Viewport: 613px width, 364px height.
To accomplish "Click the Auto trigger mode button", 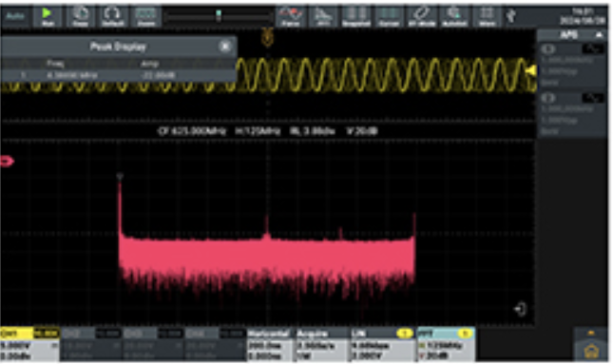I will click(x=15, y=16).
